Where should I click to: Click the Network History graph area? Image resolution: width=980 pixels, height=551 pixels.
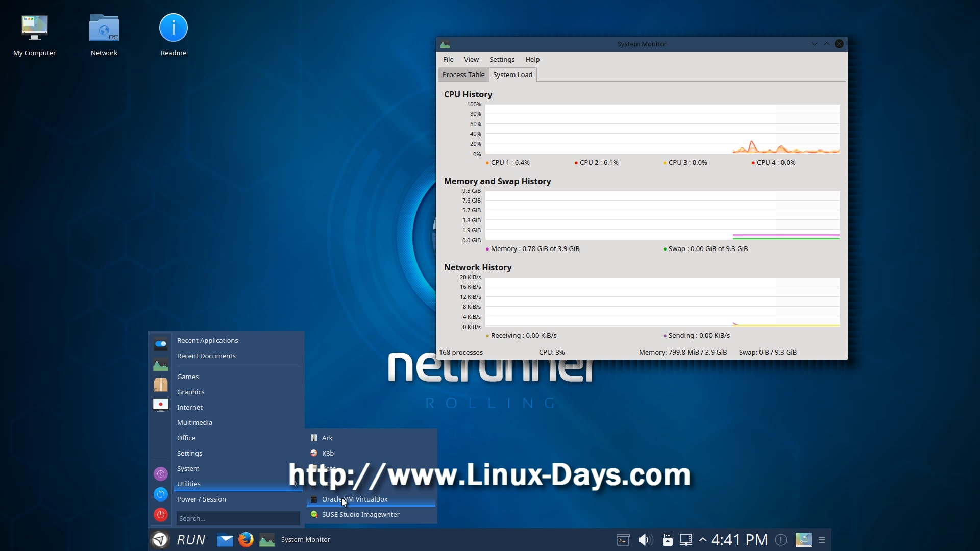tap(662, 302)
